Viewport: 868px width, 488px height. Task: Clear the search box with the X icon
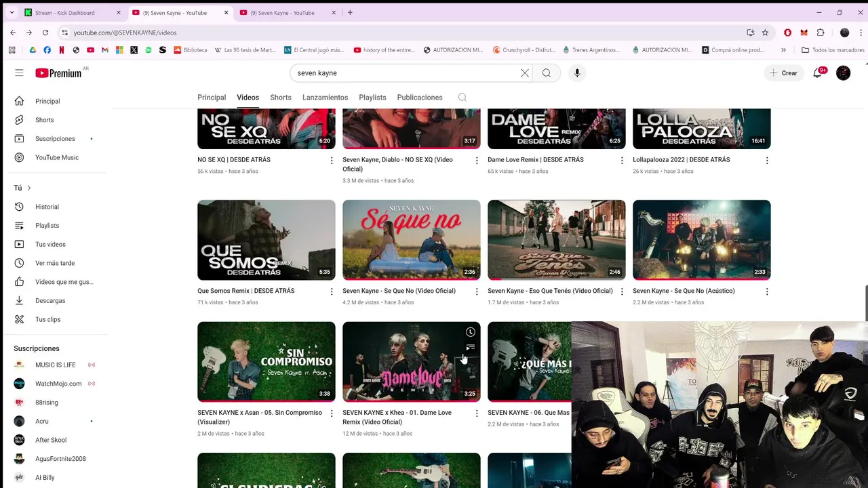coord(524,73)
